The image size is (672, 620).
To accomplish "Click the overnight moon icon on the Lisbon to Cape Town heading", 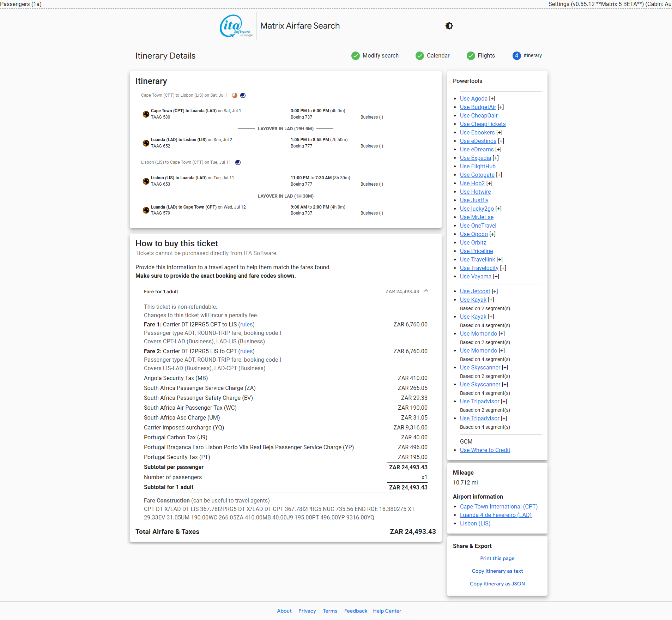I will [238, 162].
